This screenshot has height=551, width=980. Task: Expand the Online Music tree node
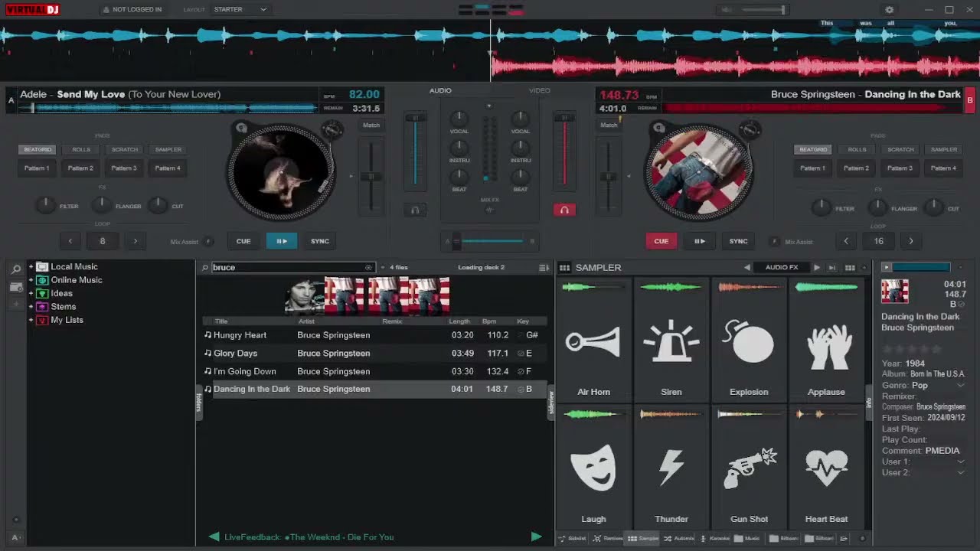tap(31, 280)
